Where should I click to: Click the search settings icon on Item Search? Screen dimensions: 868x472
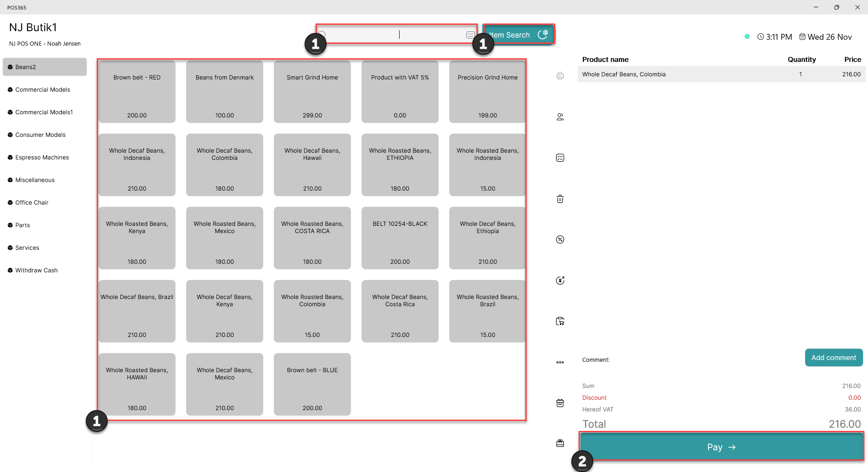pos(543,34)
